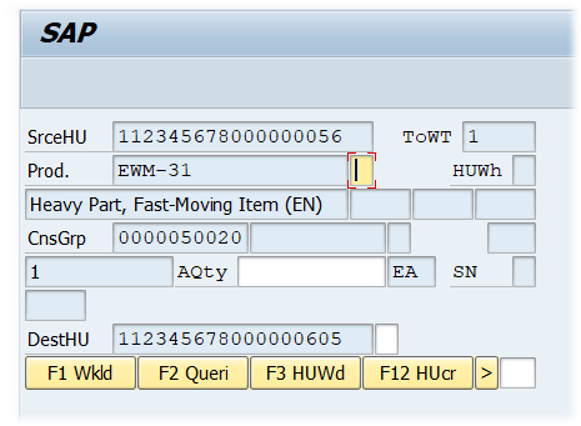Select the EA unit field

click(x=412, y=272)
